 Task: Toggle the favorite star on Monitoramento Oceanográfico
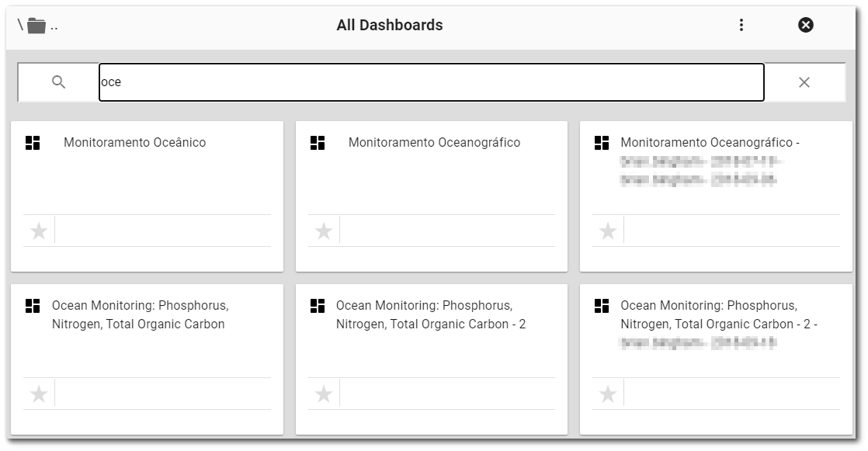pyautogui.click(x=323, y=230)
